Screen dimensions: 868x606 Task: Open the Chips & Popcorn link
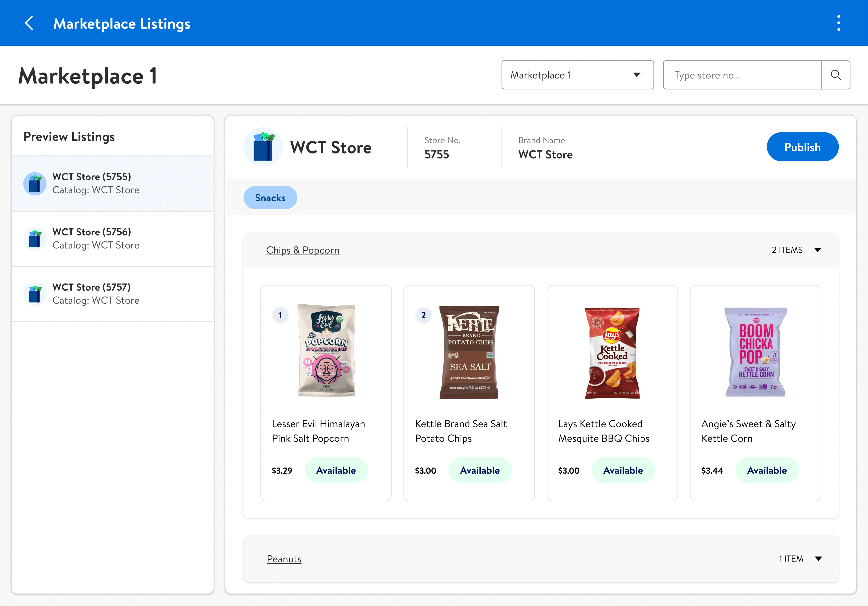[x=303, y=250]
